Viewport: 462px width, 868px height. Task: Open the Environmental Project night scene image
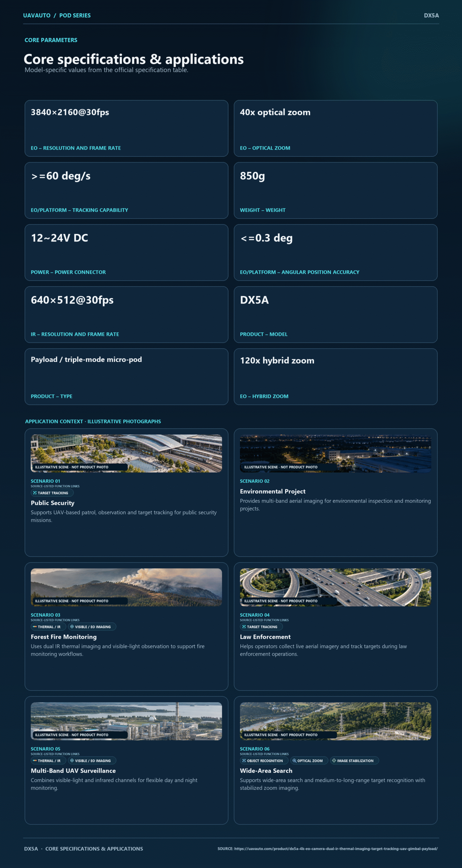coord(335,453)
